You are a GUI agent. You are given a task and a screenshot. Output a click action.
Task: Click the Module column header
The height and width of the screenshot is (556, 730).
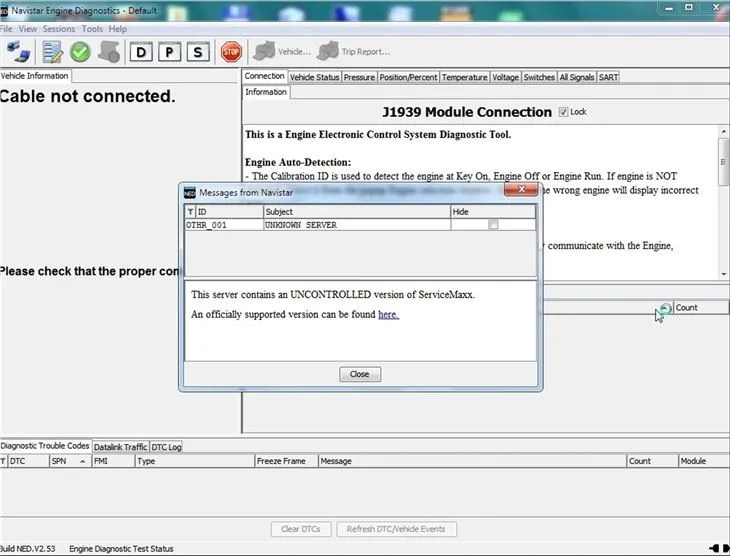tap(703, 461)
